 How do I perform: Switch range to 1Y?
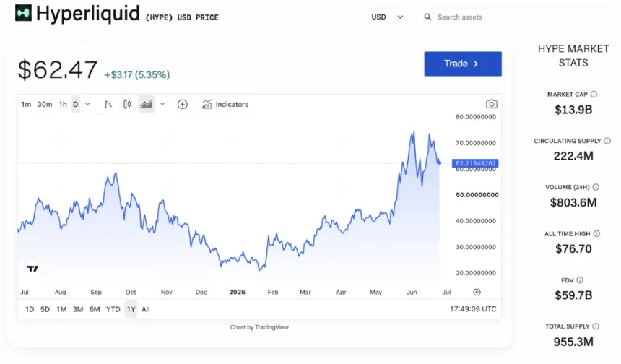tap(131, 309)
